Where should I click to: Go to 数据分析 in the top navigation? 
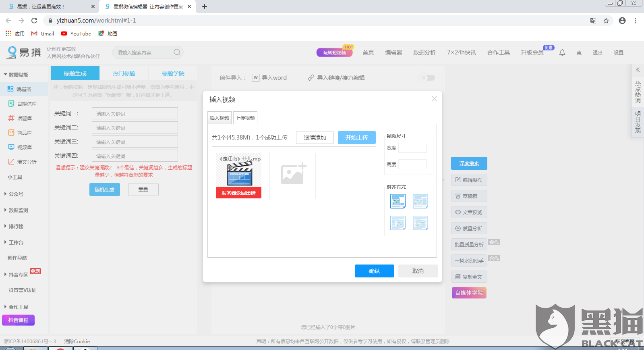coord(425,52)
